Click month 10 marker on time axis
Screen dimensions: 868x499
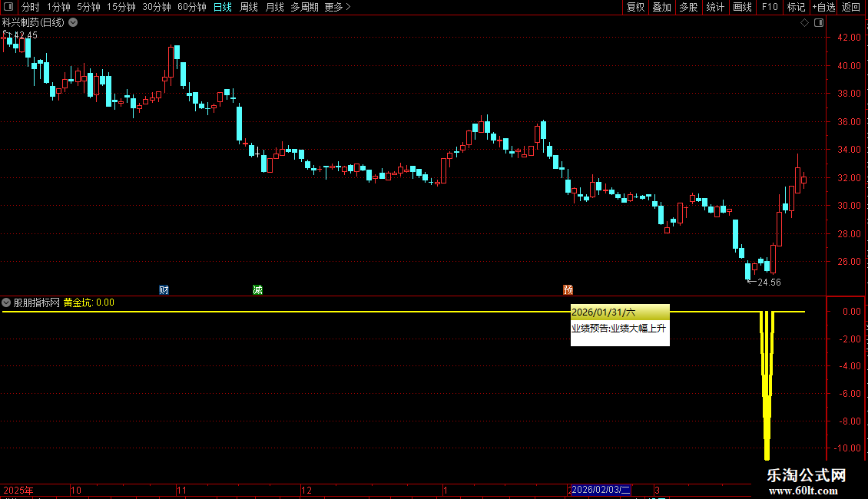[76, 490]
